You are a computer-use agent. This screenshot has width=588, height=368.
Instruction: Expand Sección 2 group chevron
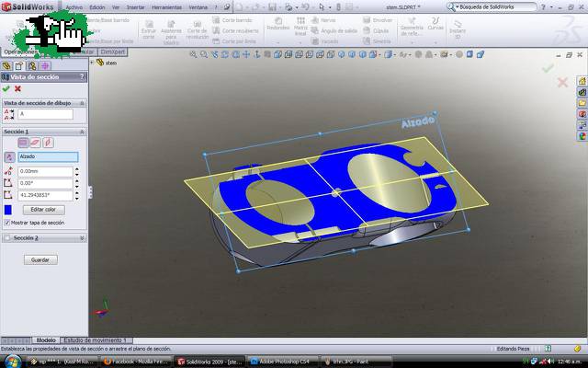82,238
